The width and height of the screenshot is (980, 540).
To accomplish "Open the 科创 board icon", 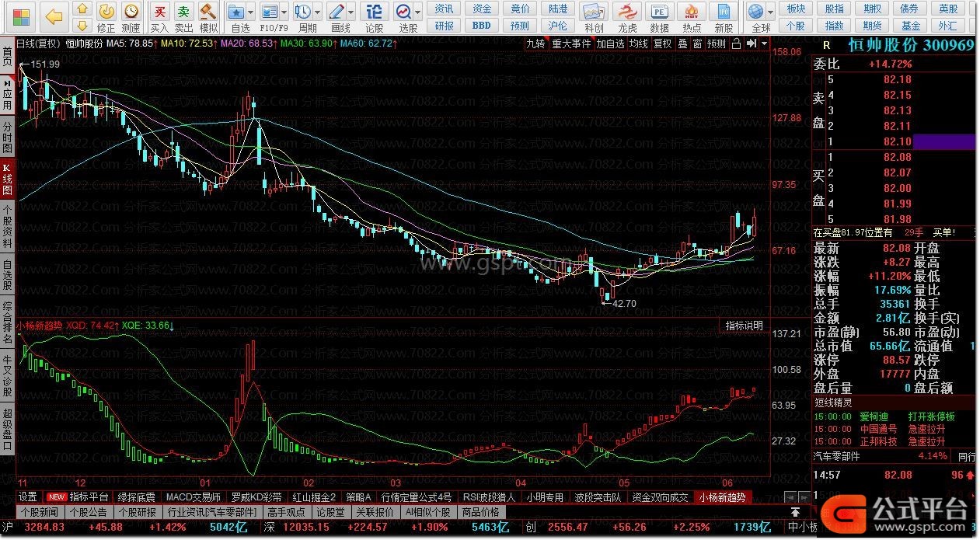I will [x=594, y=18].
